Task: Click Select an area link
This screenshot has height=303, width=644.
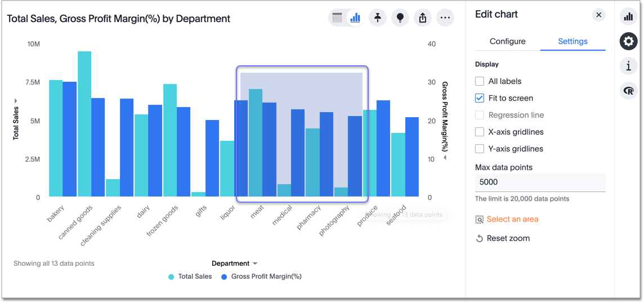Action: [512, 219]
